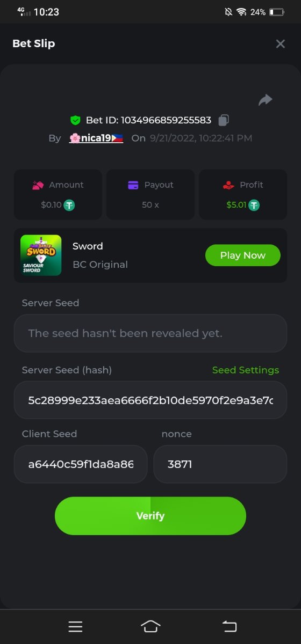Open nica19 user profile link
The image size is (301, 644).
pos(96,138)
